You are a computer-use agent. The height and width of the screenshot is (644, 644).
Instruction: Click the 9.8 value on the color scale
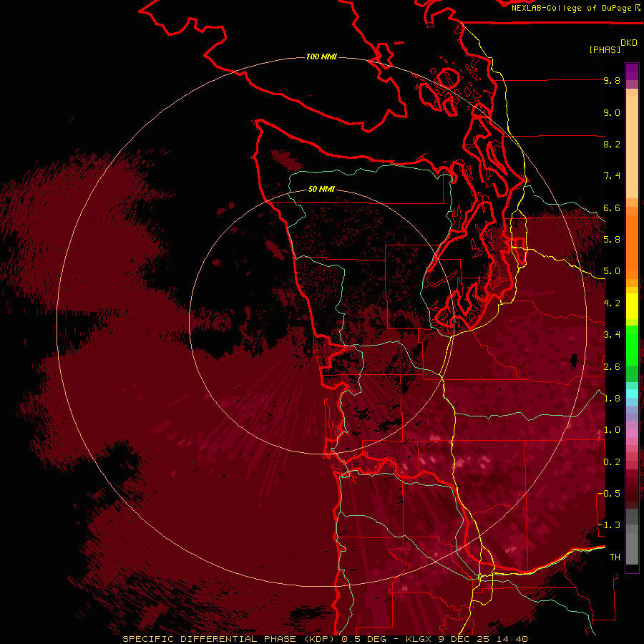point(612,80)
